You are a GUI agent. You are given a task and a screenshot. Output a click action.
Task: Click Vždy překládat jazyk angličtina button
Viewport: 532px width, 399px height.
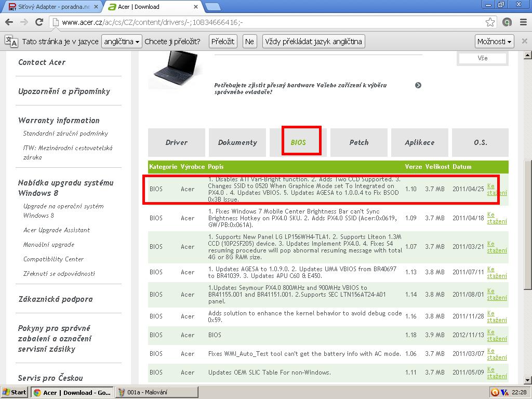point(313,42)
